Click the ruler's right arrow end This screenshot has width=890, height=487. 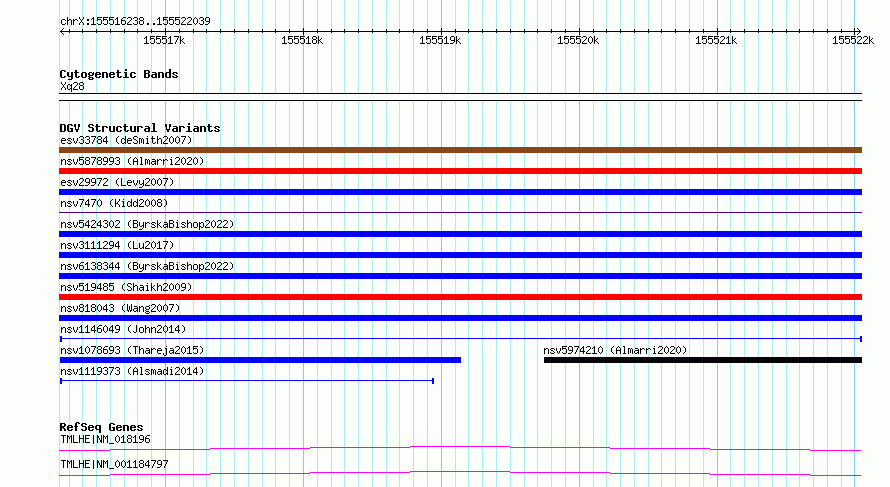[858, 32]
